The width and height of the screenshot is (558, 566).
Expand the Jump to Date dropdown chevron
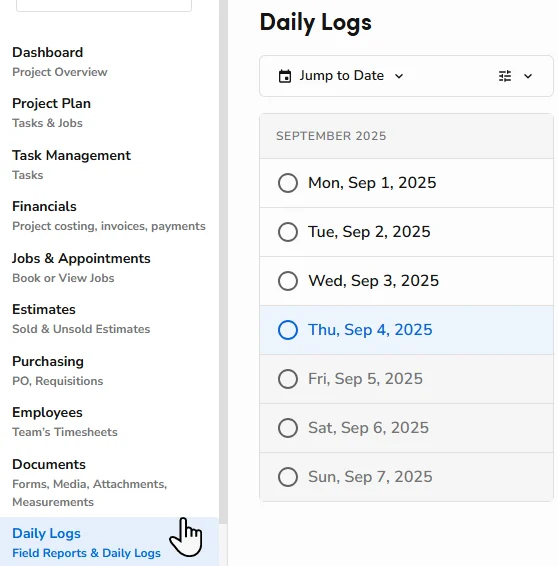coord(398,76)
